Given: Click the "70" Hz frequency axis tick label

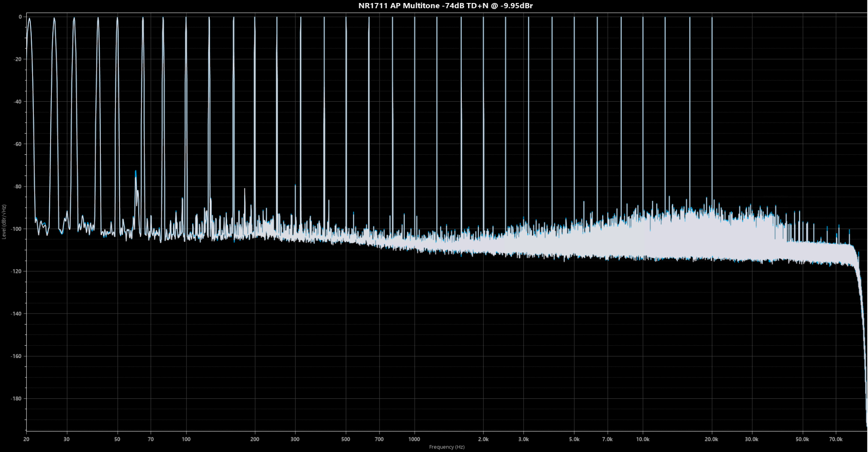Looking at the screenshot, I should (x=151, y=439).
